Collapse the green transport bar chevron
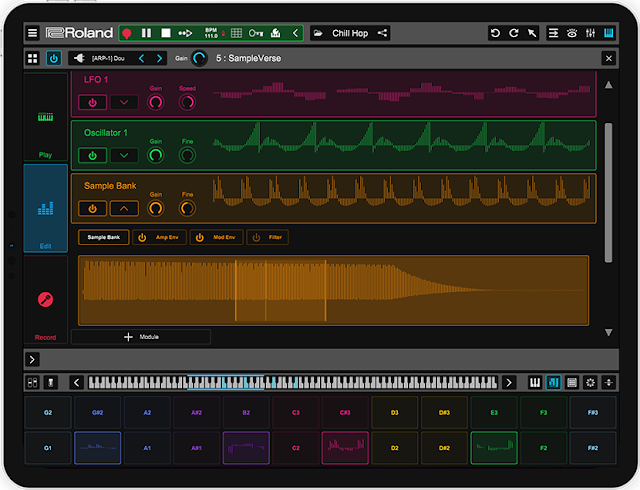 [296, 33]
